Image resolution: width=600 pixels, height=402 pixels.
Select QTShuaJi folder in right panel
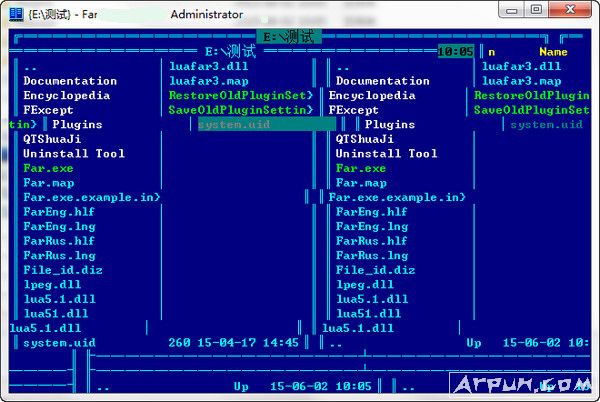[x=365, y=139]
